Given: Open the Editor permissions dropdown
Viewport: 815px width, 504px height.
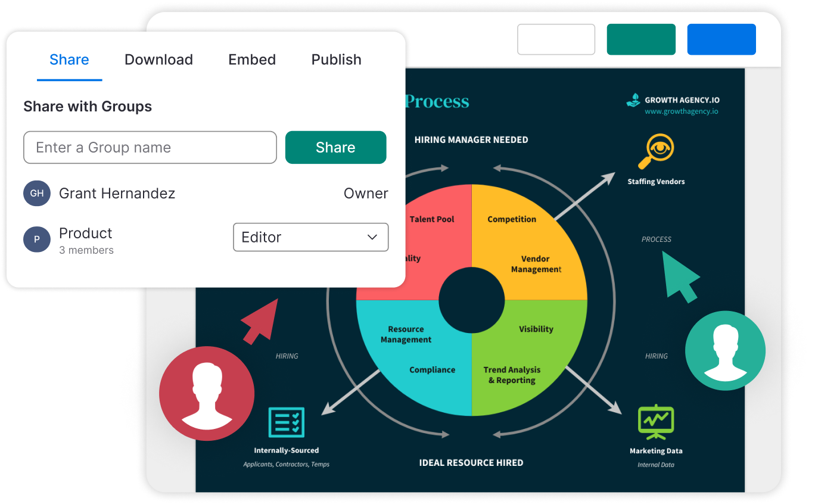Looking at the screenshot, I should 310,237.
